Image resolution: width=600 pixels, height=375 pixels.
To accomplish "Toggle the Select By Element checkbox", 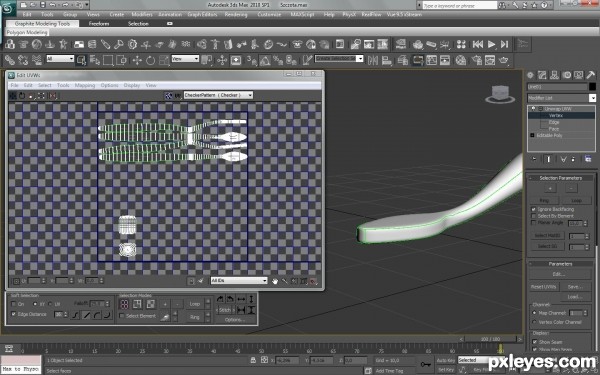I will (x=533, y=216).
